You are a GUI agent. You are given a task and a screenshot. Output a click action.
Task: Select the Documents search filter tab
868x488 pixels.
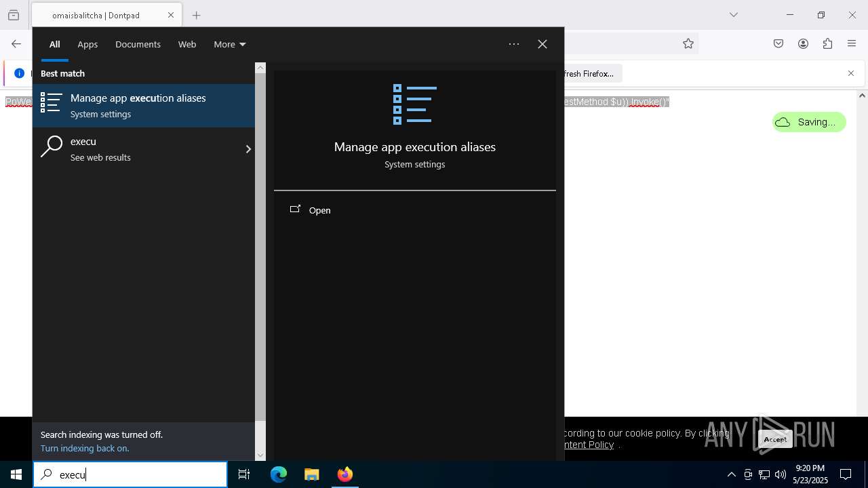(138, 44)
